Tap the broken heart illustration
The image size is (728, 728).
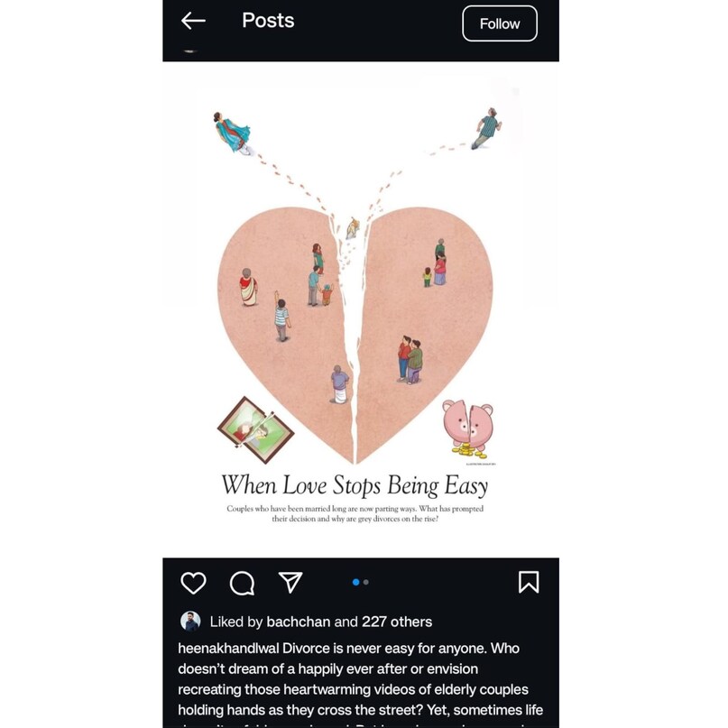click(x=355, y=335)
